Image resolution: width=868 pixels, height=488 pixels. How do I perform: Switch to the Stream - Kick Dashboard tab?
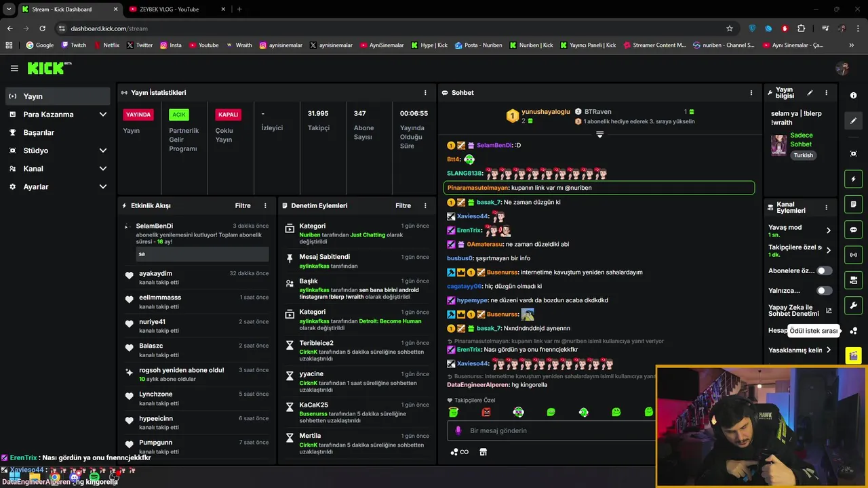(69, 9)
